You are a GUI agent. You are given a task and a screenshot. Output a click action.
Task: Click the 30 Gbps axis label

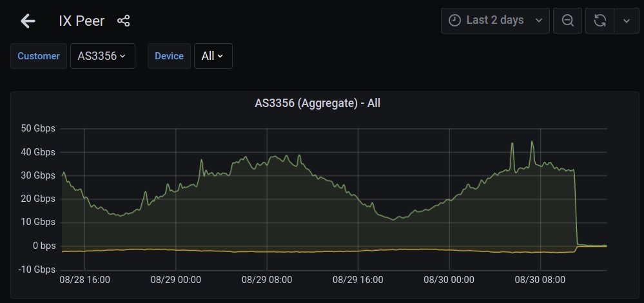38,176
